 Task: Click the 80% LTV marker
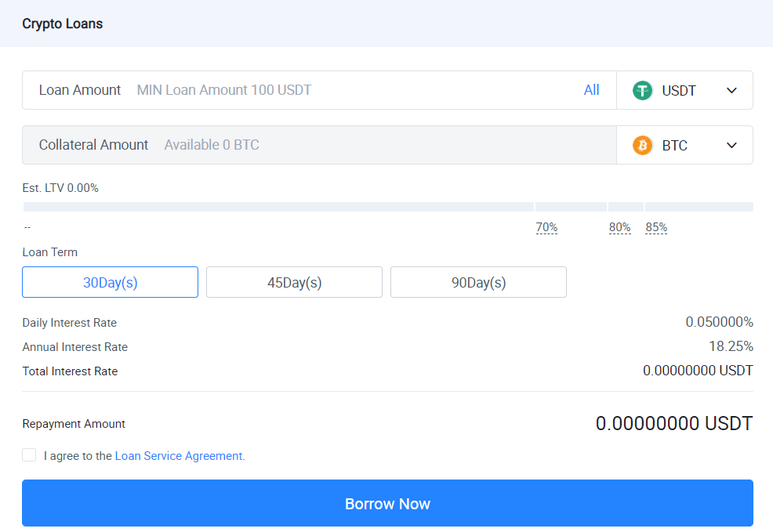point(619,227)
